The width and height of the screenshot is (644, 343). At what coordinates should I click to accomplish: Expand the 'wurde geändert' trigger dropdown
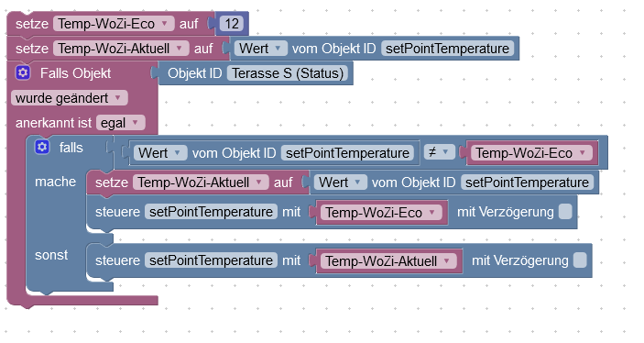pos(69,98)
